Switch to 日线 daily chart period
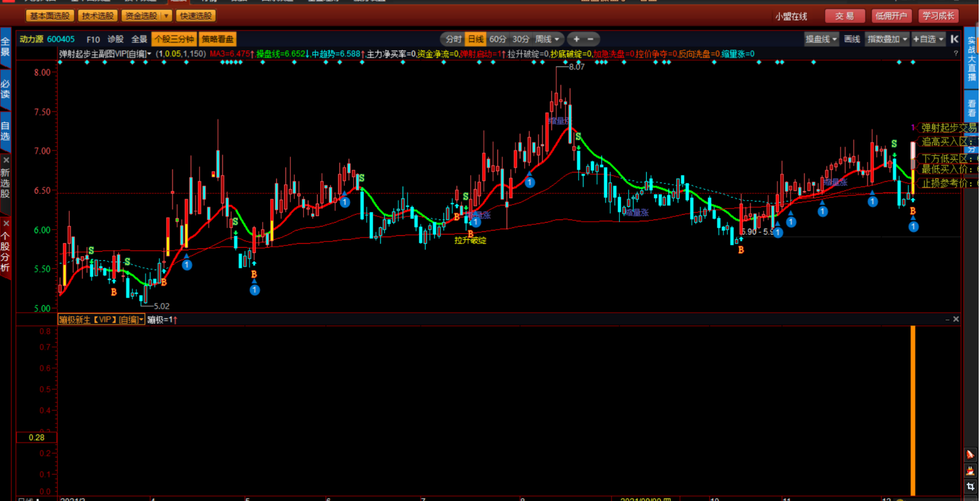Screen dimensions: 980x501 476,39
